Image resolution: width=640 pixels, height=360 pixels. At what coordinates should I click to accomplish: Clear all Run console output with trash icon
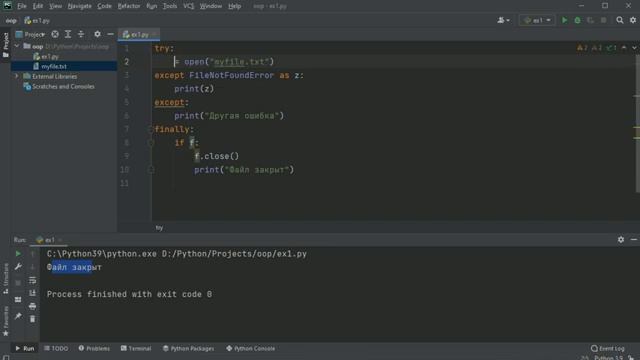[x=32, y=319]
